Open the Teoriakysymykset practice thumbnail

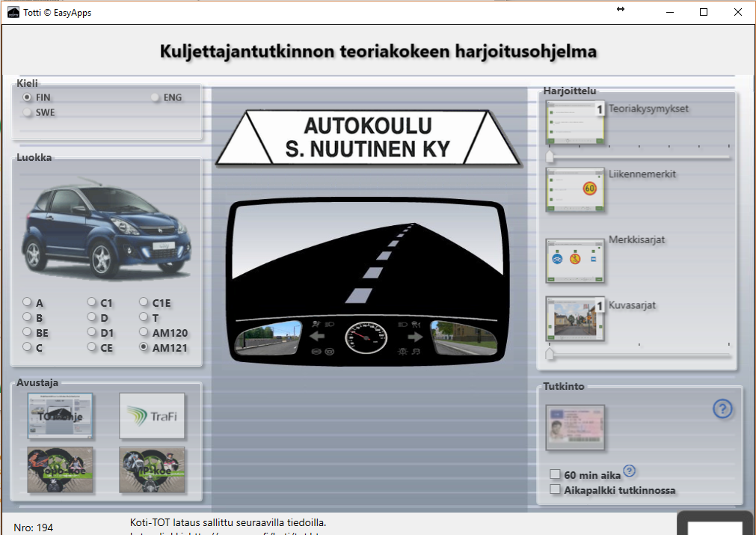tap(575, 123)
